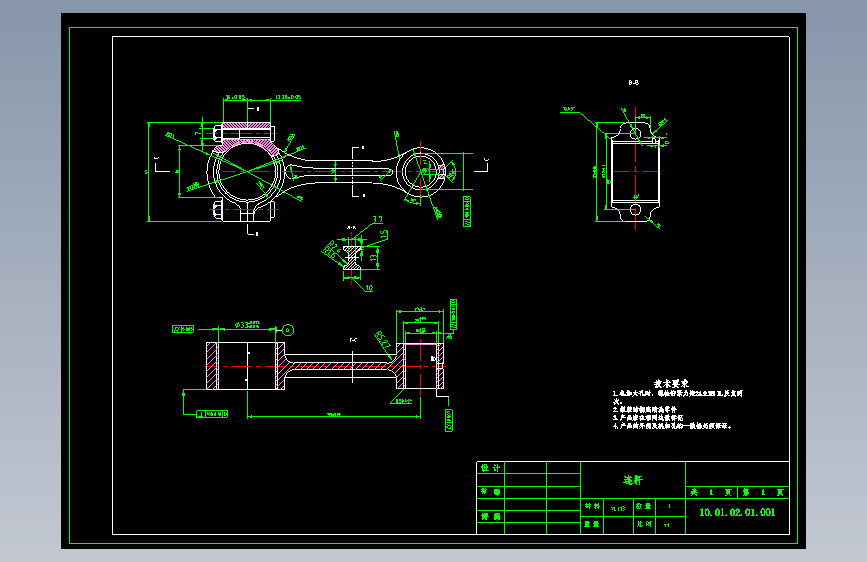Select perpendicularity tolerance frame below bottom view

[x=212, y=414]
